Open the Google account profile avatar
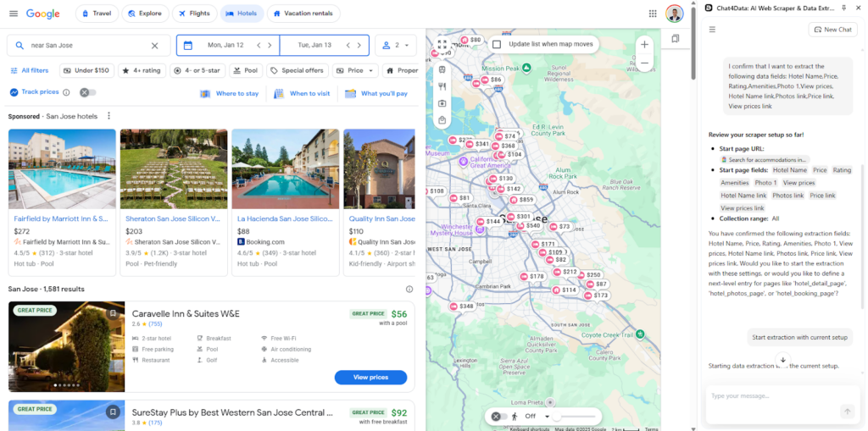Image resolution: width=868 pixels, height=431 pixels. point(674,14)
